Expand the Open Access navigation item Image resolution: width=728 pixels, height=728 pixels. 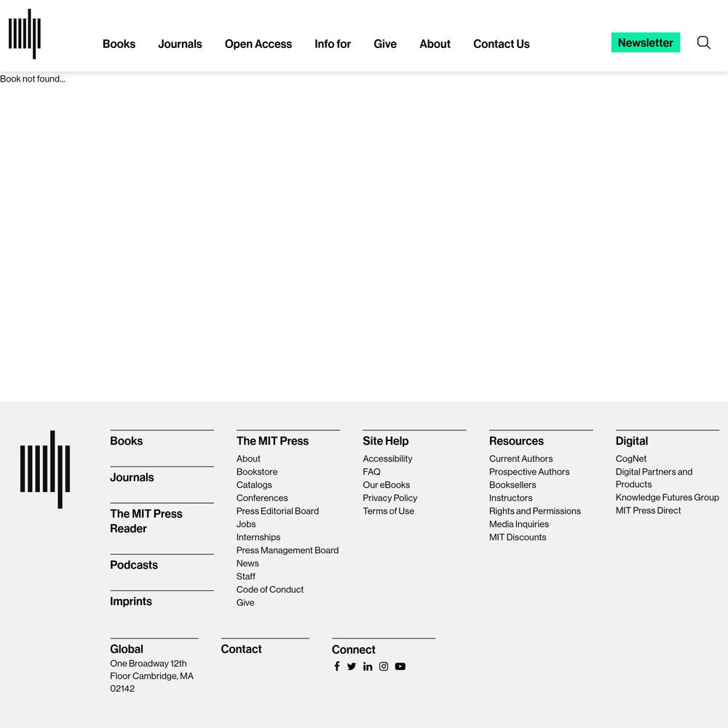(258, 44)
